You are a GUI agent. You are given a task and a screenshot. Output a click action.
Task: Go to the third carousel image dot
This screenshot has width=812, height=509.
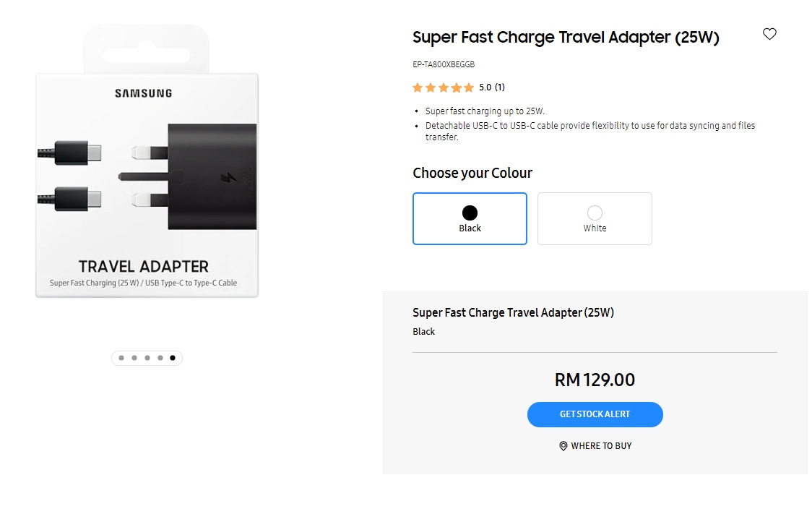click(147, 358)
